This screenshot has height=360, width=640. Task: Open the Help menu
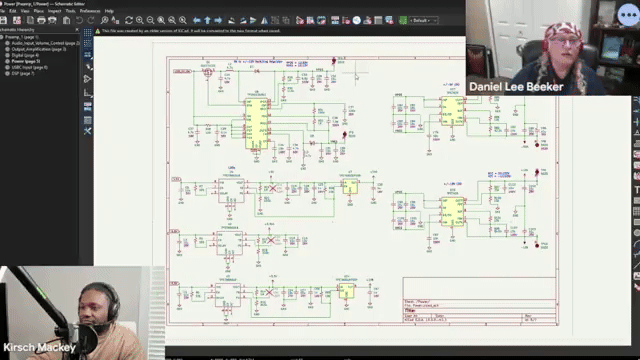(x=109, y=11)
